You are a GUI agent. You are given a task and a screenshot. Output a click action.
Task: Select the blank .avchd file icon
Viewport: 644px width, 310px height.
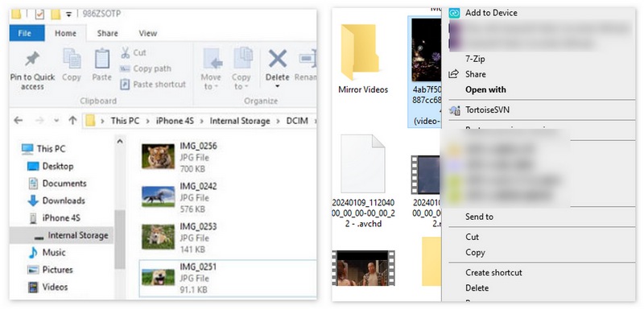[x=363, y=163]
